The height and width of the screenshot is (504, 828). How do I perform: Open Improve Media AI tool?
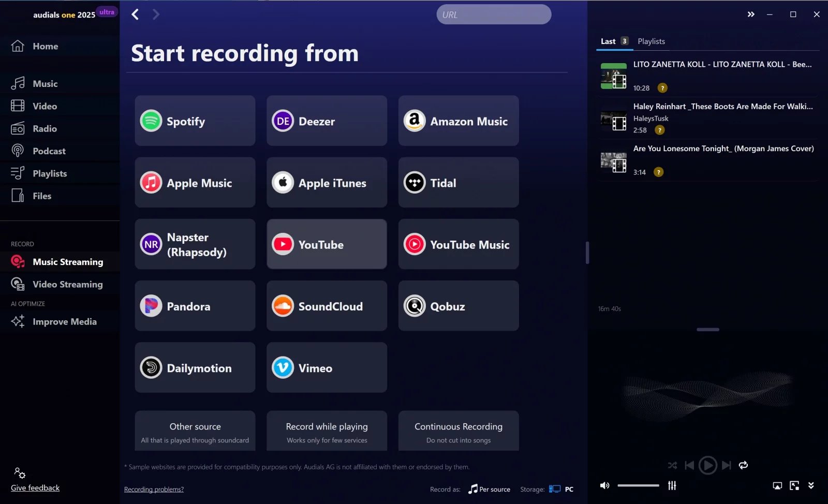click(60, 321)
